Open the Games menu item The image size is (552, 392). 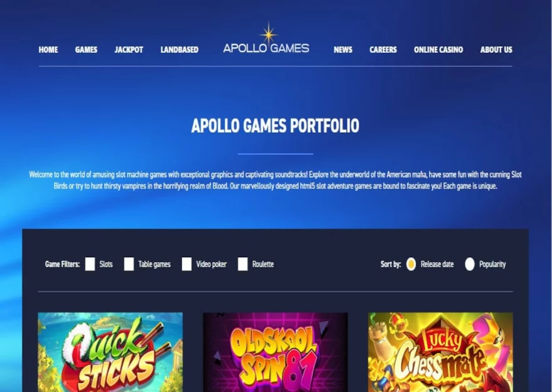(87, 50)
